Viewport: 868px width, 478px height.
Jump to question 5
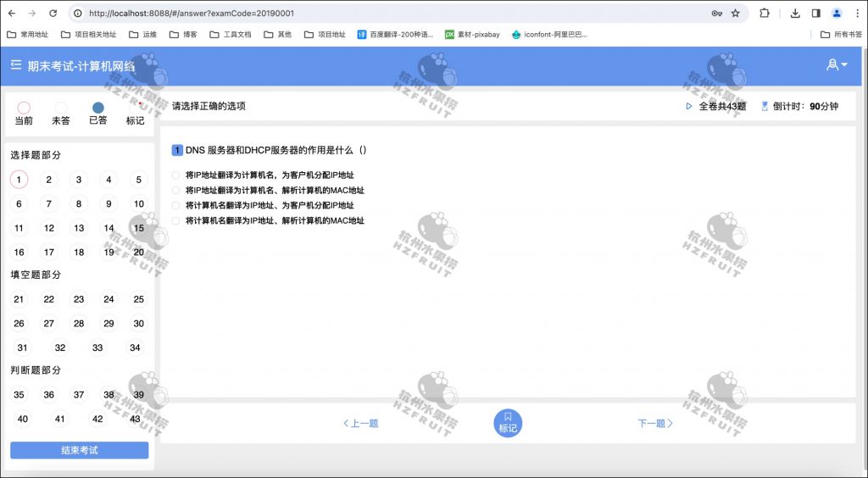coord(139,180)
